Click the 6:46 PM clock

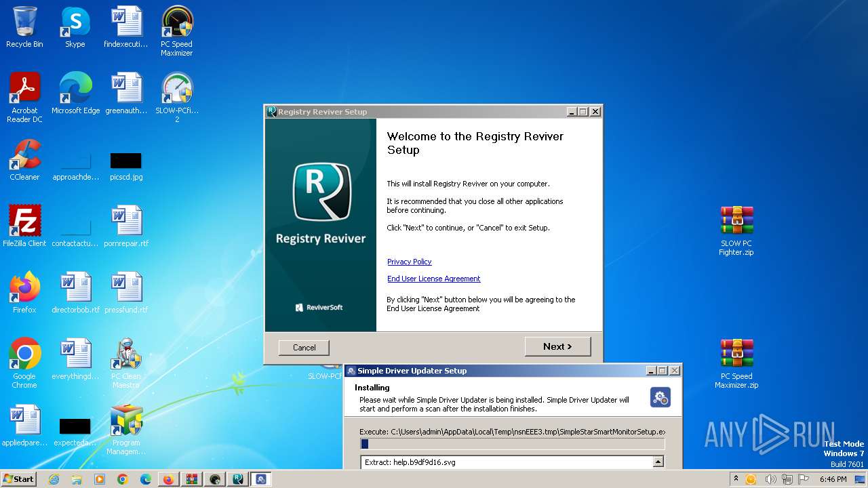(833, 479)
